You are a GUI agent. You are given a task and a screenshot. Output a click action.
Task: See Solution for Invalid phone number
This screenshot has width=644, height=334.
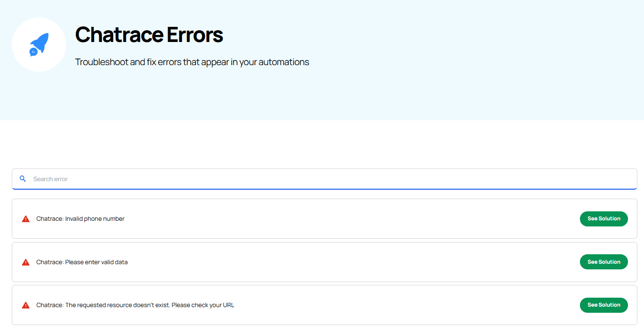603,219
